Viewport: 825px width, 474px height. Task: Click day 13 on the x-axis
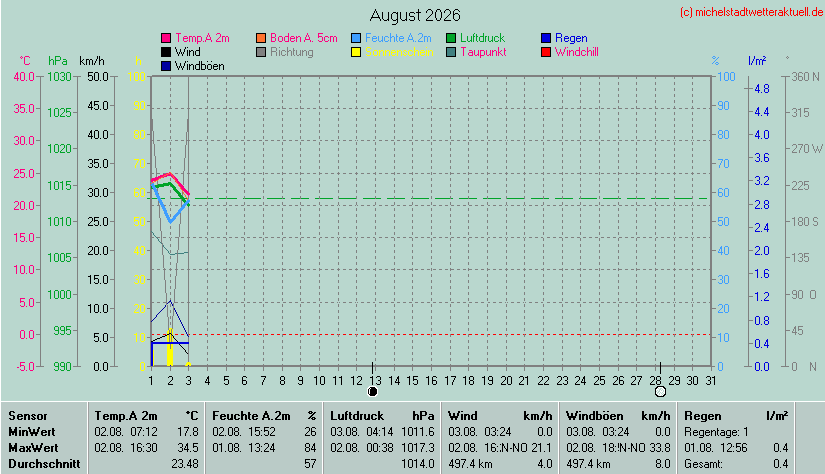pos(375,380)
